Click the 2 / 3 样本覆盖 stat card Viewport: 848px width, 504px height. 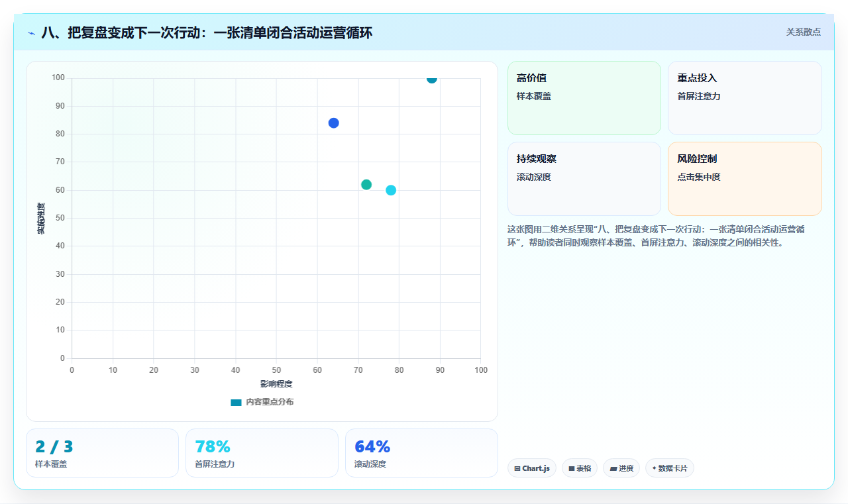pyautogui.click(x=102, y=453)
